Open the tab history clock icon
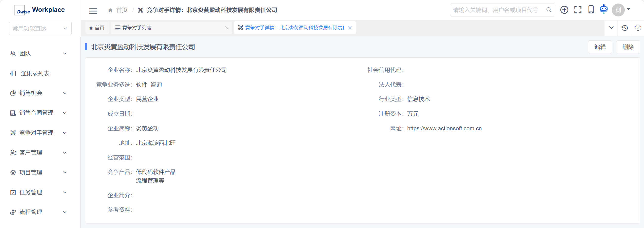644x228 pixels. pyautogui.click(x=625, y=28)
